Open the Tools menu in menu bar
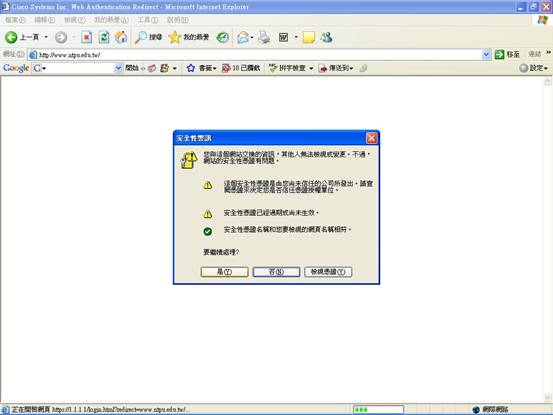The width and height of the screenshot is (553, 415). point(148,20)
